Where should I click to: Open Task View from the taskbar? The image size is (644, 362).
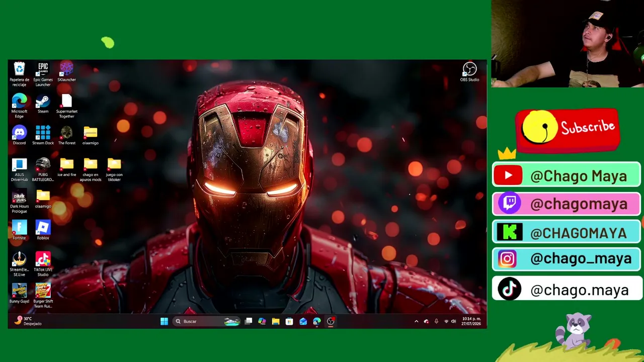[249, 321]
